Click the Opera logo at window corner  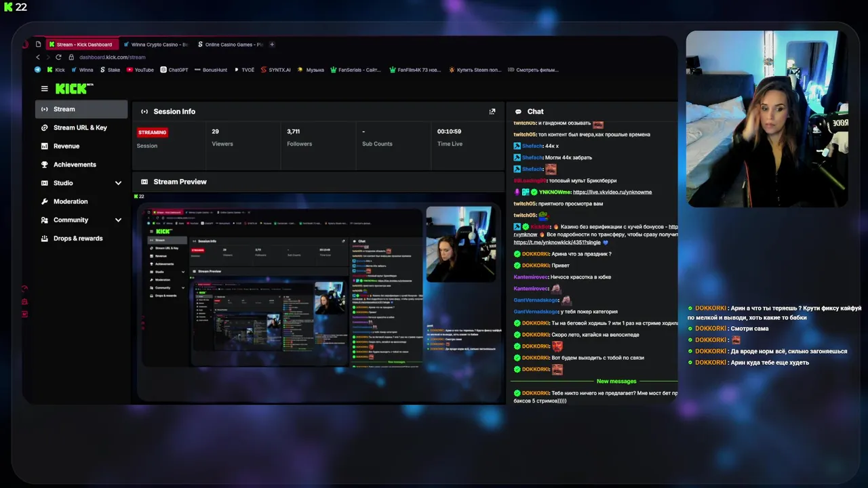tap(26, 45)
